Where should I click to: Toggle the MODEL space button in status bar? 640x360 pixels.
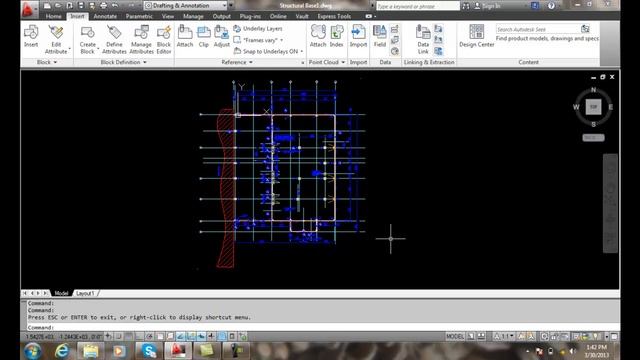click(x=455, y=336)
